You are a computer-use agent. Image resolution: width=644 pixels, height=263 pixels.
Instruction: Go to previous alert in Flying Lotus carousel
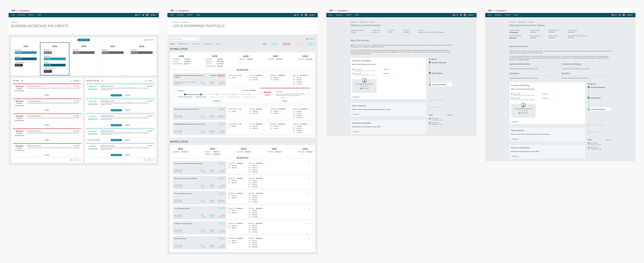(262, 93)
